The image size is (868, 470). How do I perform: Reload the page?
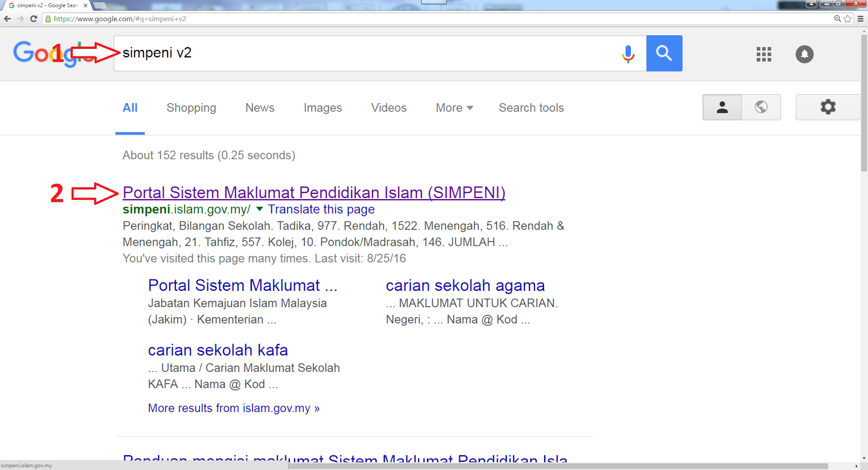tap(34, 18)
